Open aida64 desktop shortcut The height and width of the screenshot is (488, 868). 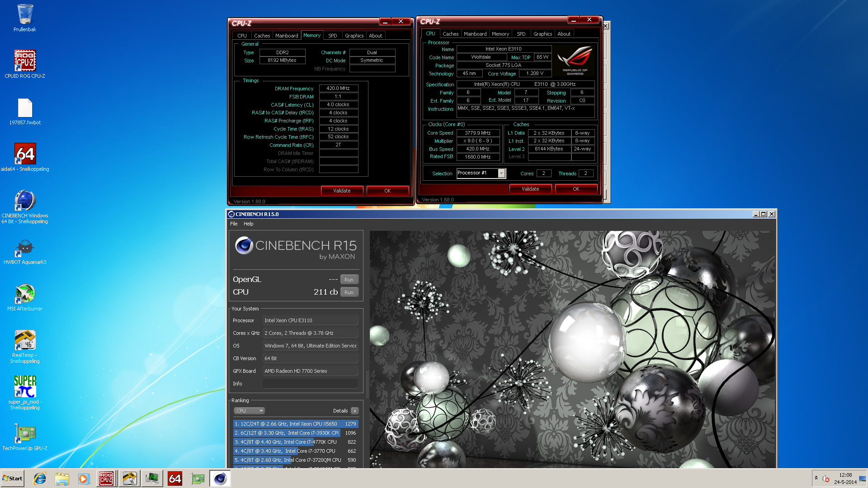tap(25, 157)
